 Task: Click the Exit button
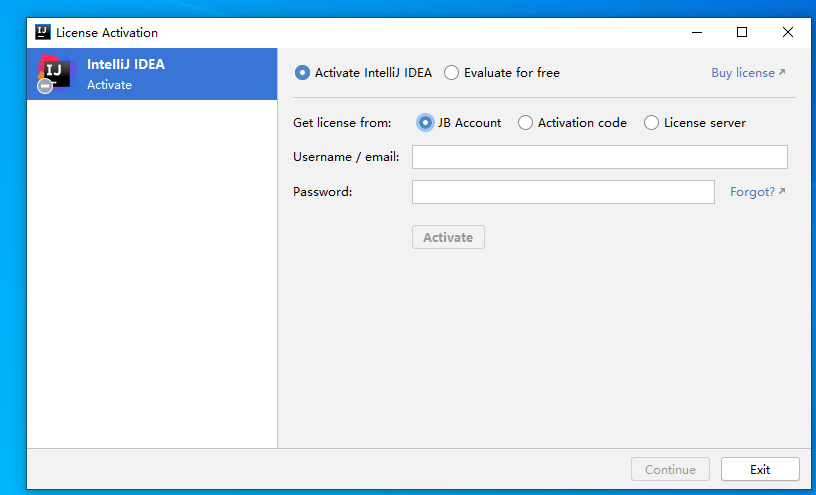coord(760,469)
